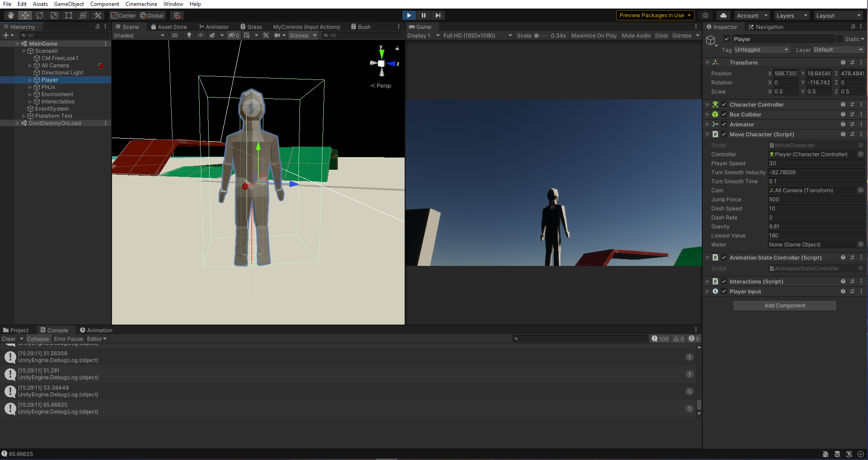Select the Hand tool in the toolbar
This screenshot has width=868, height=460.
(x=10, y=15)
